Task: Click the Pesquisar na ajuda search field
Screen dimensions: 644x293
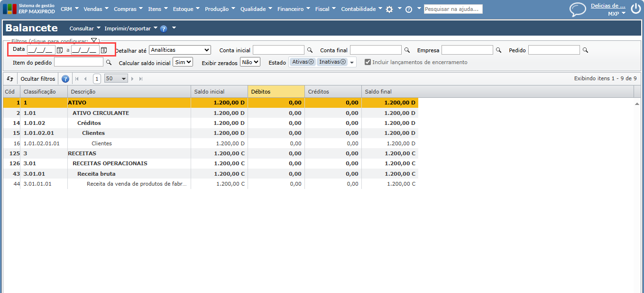Action: coord(453,9)
